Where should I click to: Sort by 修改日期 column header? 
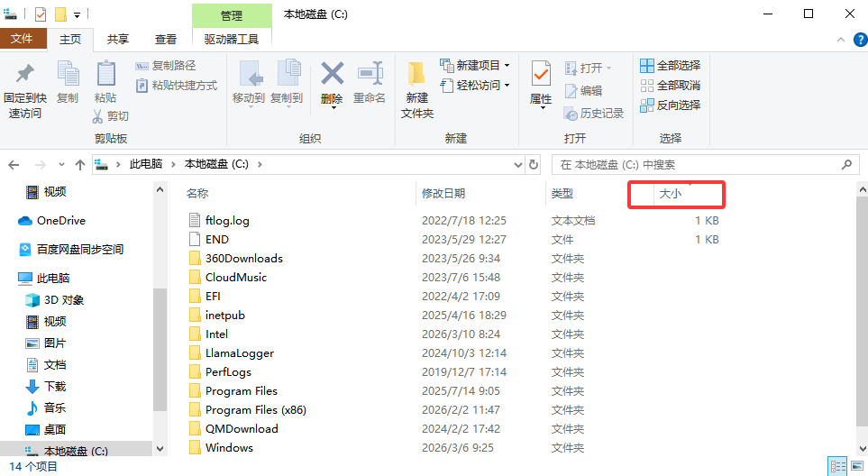coord(443,193)
